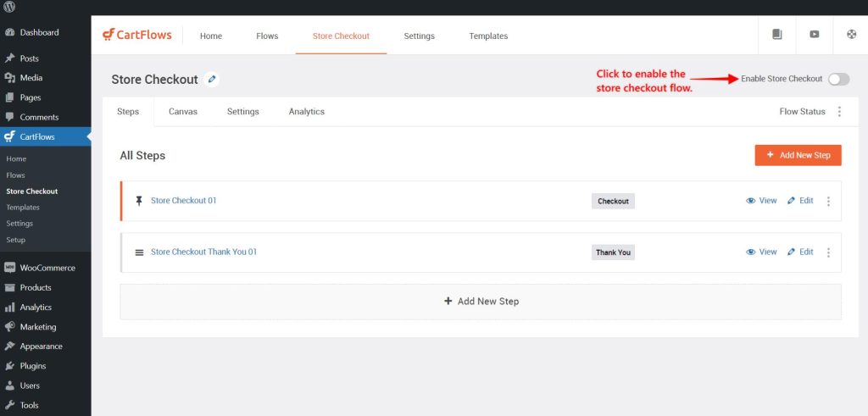Click the Flow Status label
Image resolution: width=868 pixels, height=416 pixels.
(802, 112)
